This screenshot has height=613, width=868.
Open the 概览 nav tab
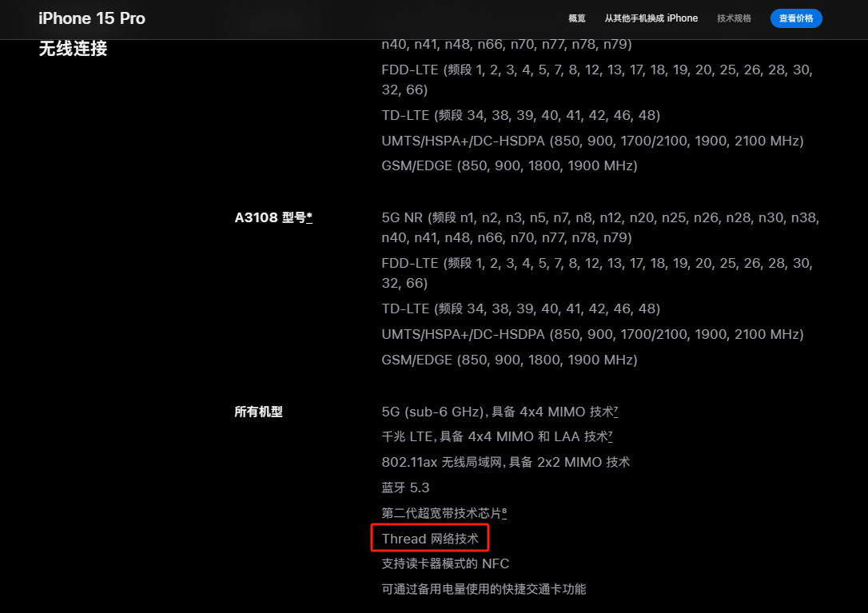[x=577, y=18]
